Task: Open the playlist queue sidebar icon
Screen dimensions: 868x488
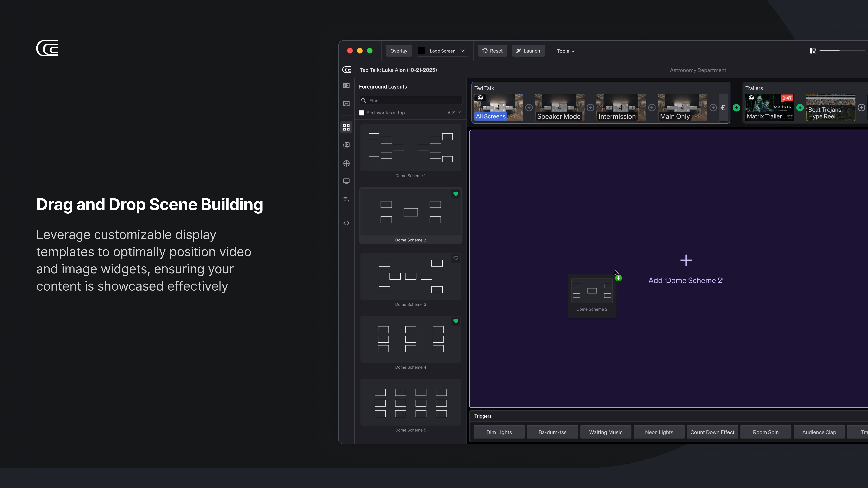Action: click(x=346, y=199)
